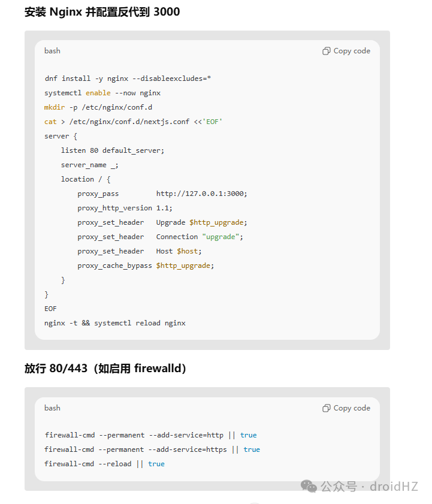Click the "listen 80 default_server;" line
The height and width of the screenshot is (504, 432).
[x=113, y=150]
